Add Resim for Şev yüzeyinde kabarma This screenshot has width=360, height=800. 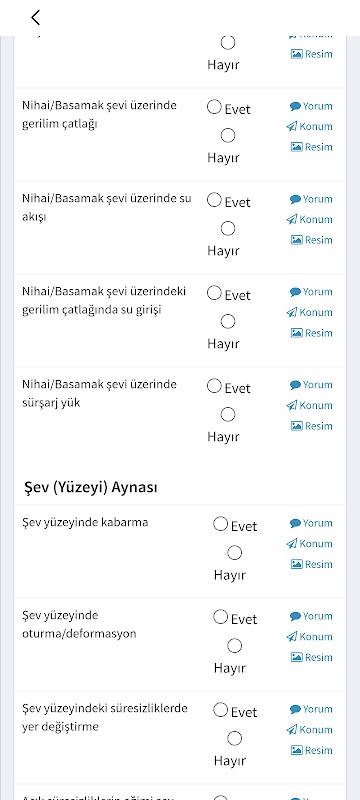312,564
